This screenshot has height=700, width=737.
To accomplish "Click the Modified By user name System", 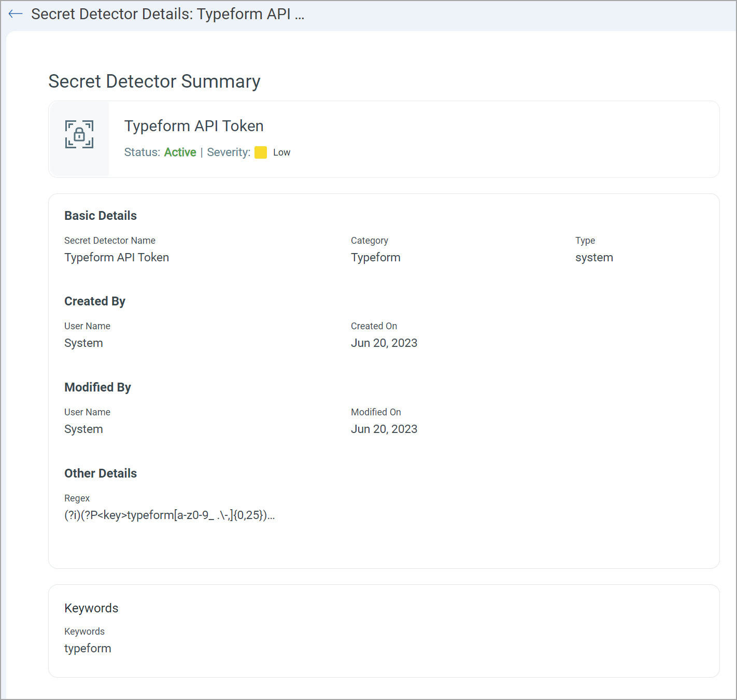I will coord(83,429).
